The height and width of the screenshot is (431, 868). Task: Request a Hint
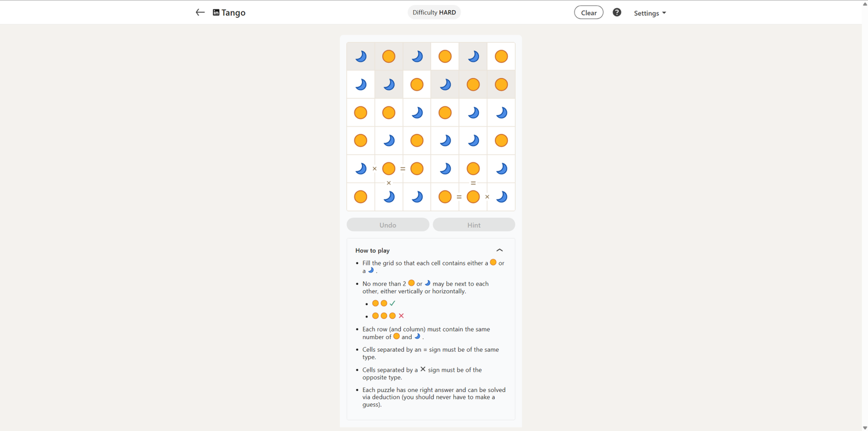pos(474,225)
